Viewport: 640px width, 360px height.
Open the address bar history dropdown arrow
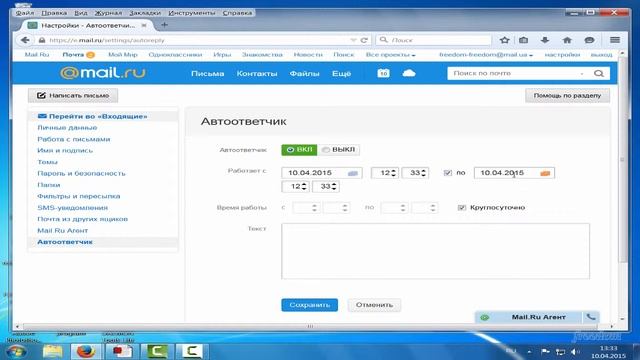pyautogui.click(x=353, y=40)
